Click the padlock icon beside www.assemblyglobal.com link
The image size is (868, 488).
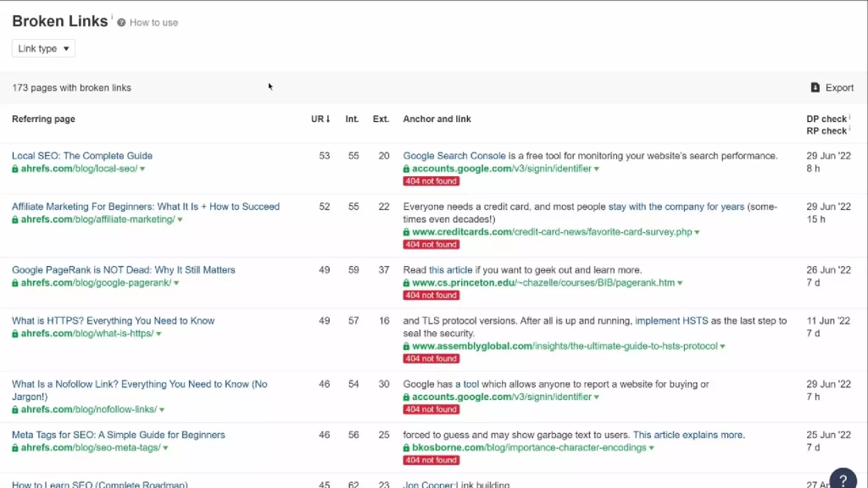pos(406,347)
